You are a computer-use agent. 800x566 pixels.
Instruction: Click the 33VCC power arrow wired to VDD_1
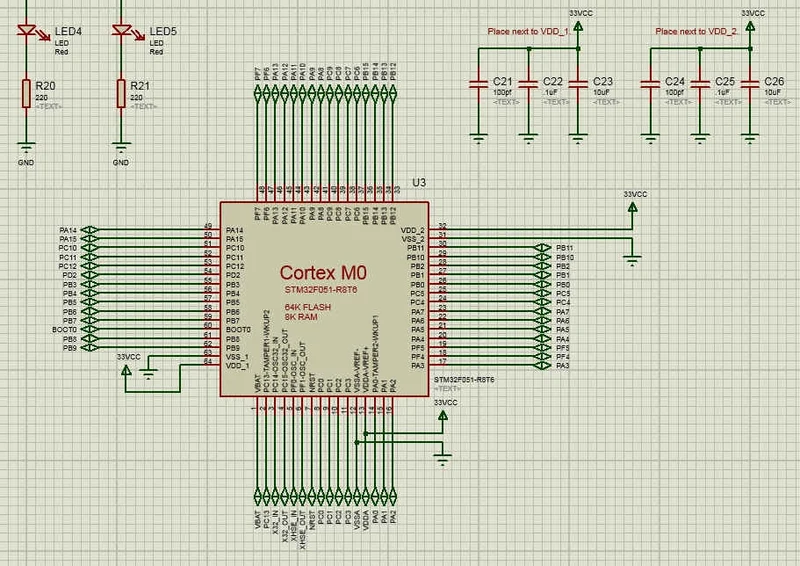pyautogui.click(x=126, y=371)
